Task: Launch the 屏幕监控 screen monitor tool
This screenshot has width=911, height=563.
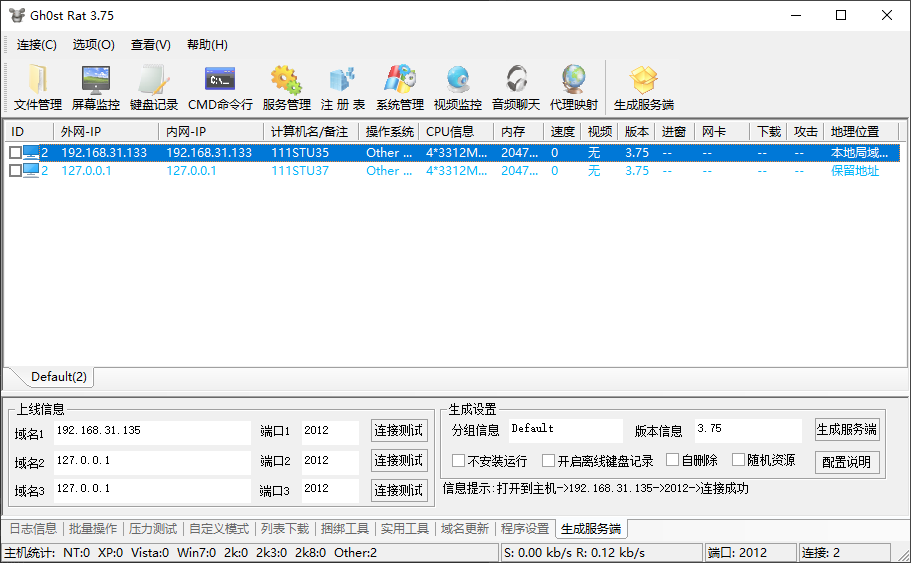Action: click(x=96, y=88)
